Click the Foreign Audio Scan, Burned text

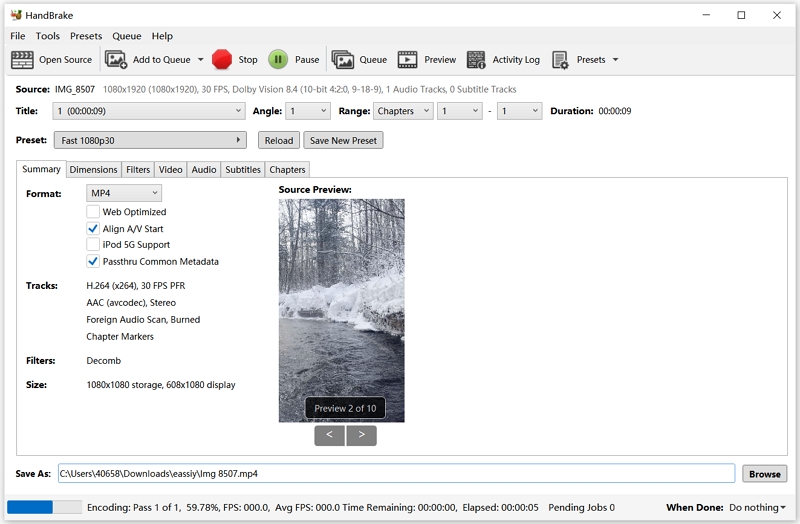click(143, 319)
